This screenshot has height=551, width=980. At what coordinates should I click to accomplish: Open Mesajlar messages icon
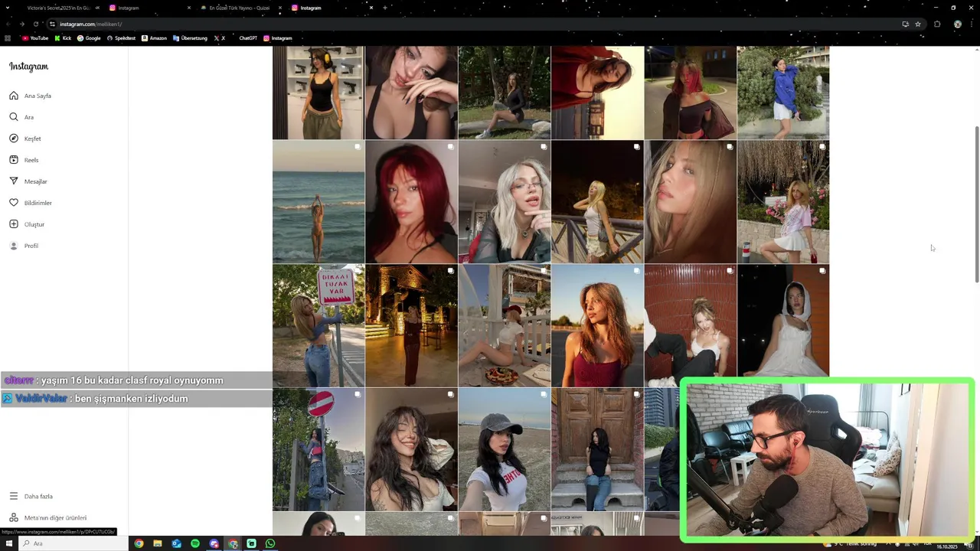(x=14, y=181)
